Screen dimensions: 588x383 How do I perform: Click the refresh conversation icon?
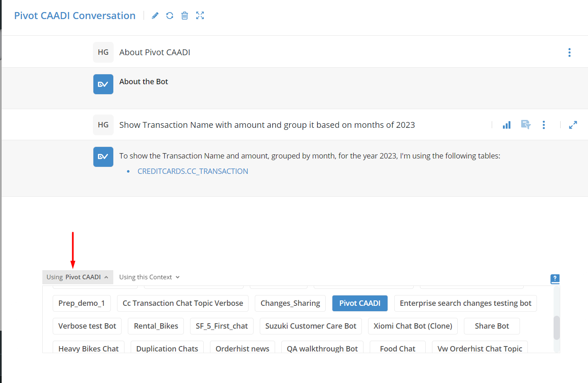click(x=170, y=16)
